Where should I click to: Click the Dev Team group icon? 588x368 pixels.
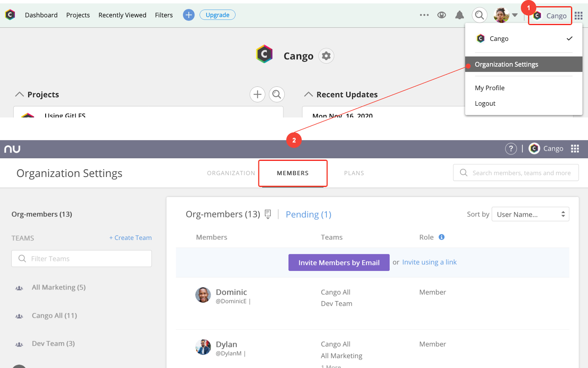[19, 344]
